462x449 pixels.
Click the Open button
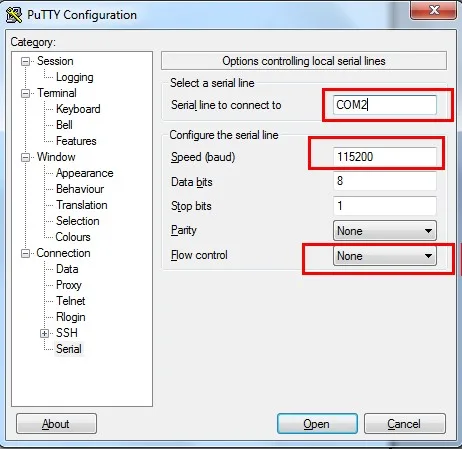point(317,424)
